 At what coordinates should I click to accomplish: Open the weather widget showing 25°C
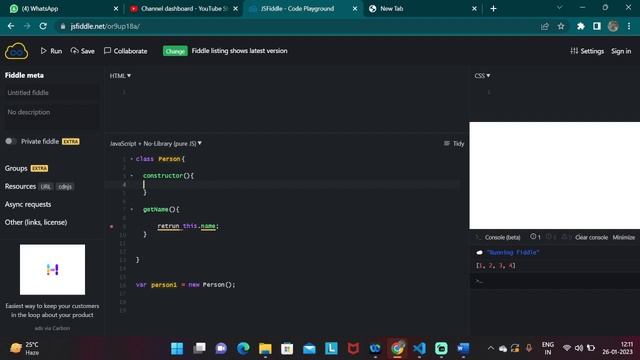(24, 348)
